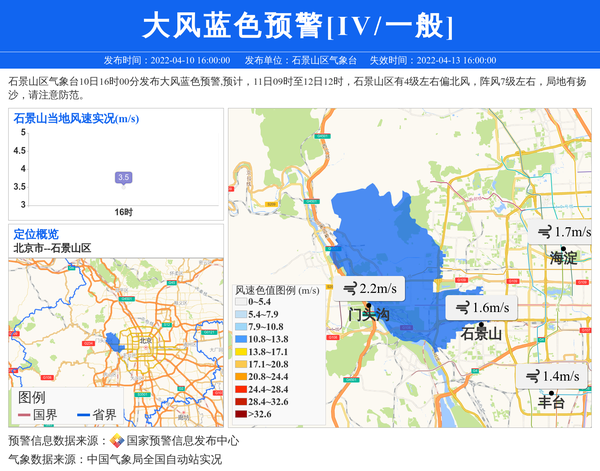The height and width of the screenshot is (471, 600).
Task: Select the 10.8~13.8 blue legend swatch
Action: click(241, 339)
